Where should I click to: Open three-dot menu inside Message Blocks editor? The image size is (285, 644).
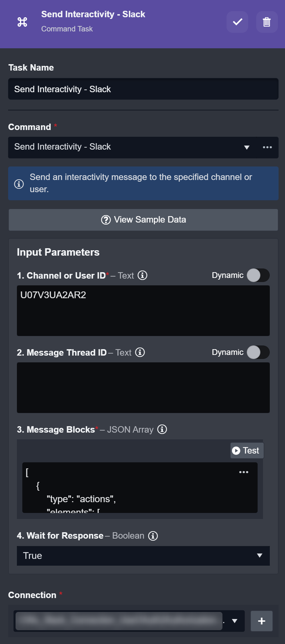click(x=243, y=472)
